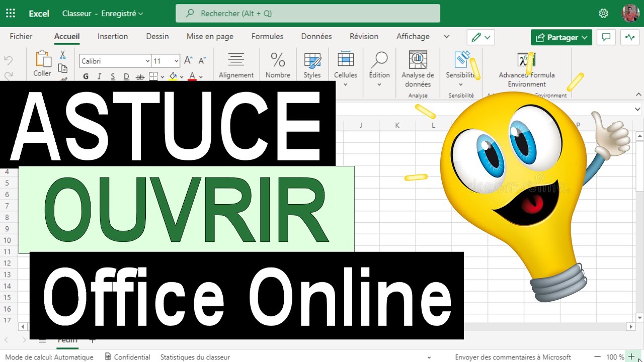Apply red font color
The height and width of the screenshot is (362, 644).
pyautogui.click(x=192, y=76)
